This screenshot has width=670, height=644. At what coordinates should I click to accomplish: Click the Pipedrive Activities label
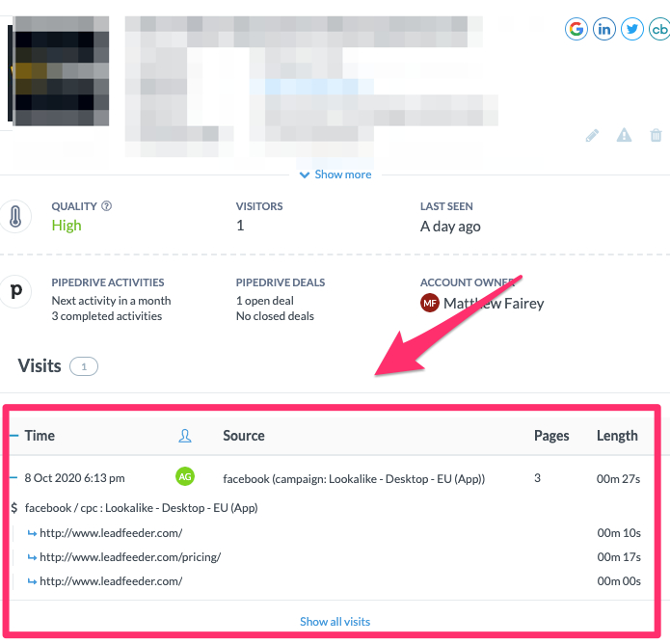[x=108, y=282]
